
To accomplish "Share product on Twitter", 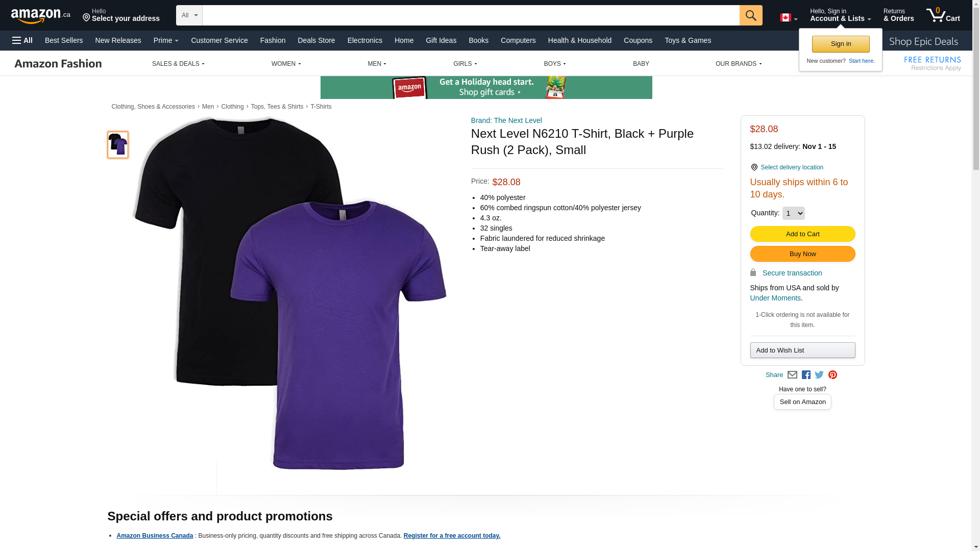I will 819,375.
